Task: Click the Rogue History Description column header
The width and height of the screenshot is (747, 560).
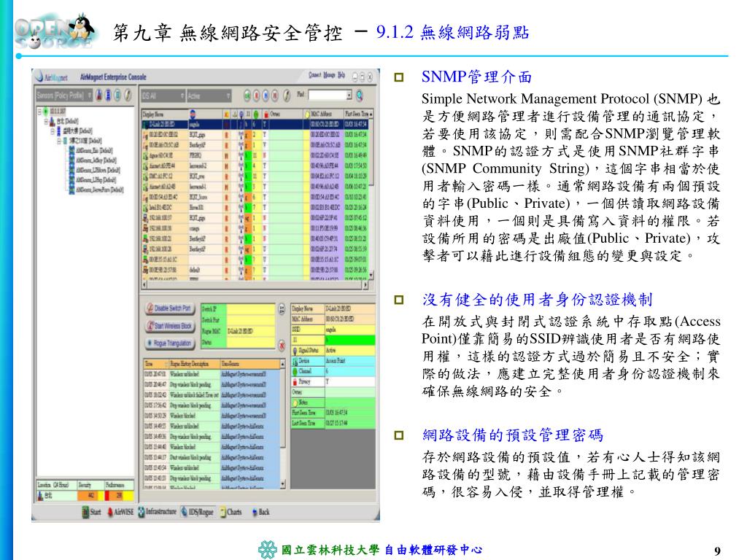Action: (194, 364)
